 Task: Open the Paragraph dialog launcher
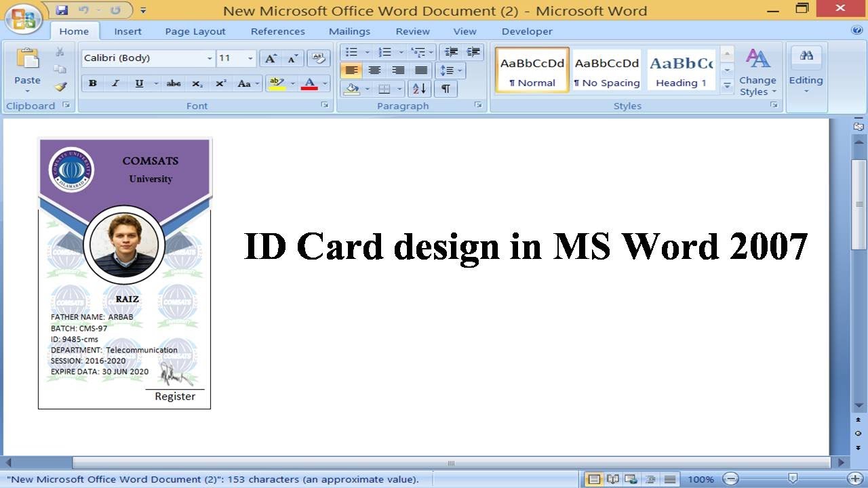pos(478,106)
